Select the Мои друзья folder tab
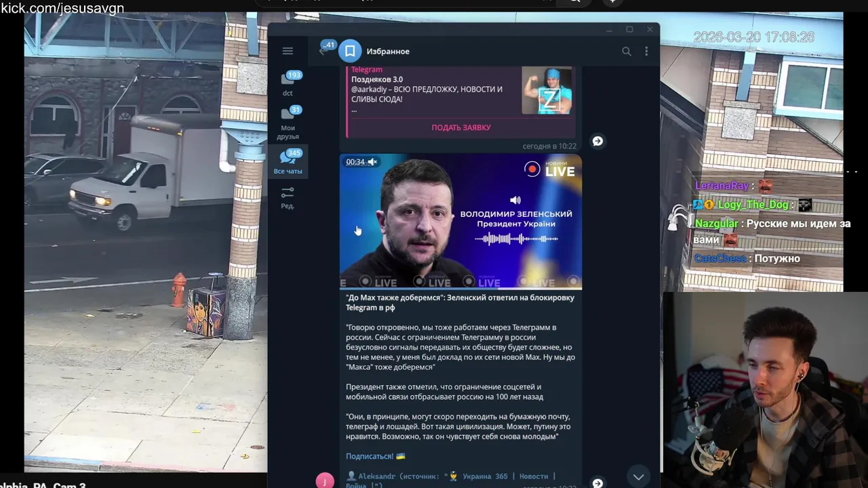The image size is (868, 488). [x=288, y=123]
